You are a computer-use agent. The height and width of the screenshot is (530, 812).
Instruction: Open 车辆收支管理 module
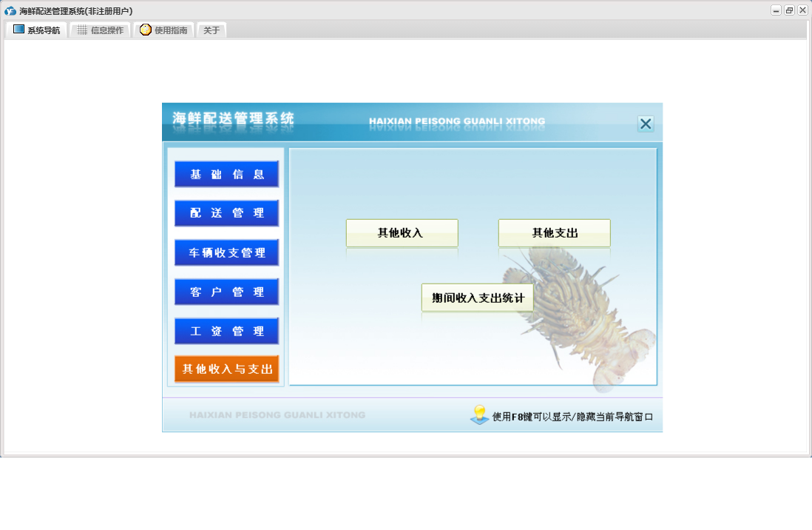pyautogui.click(x=227, y=252)
